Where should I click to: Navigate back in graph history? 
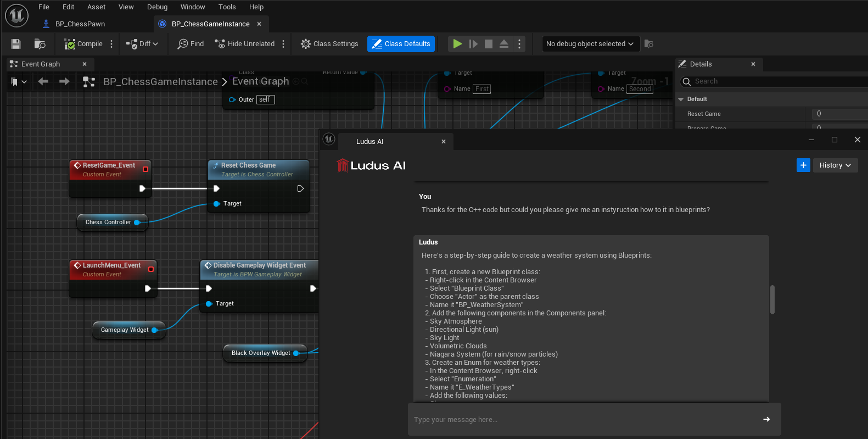coord(43,81)
